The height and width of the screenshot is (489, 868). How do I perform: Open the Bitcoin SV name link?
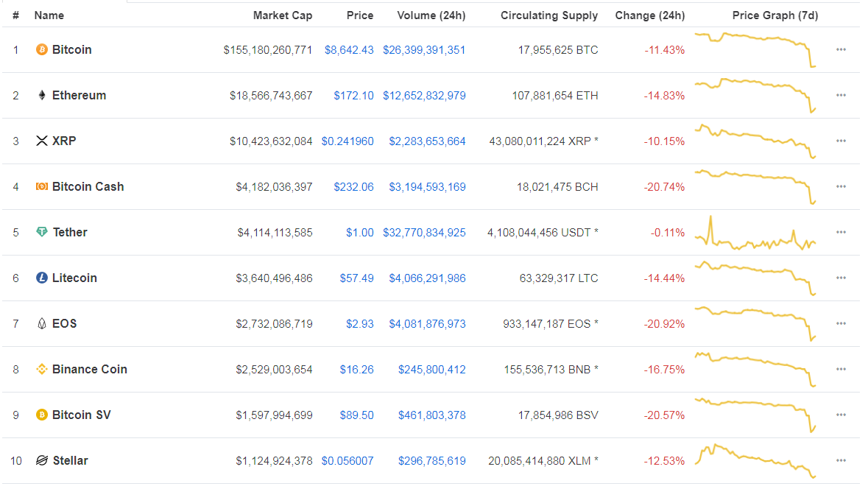[81, 415]
